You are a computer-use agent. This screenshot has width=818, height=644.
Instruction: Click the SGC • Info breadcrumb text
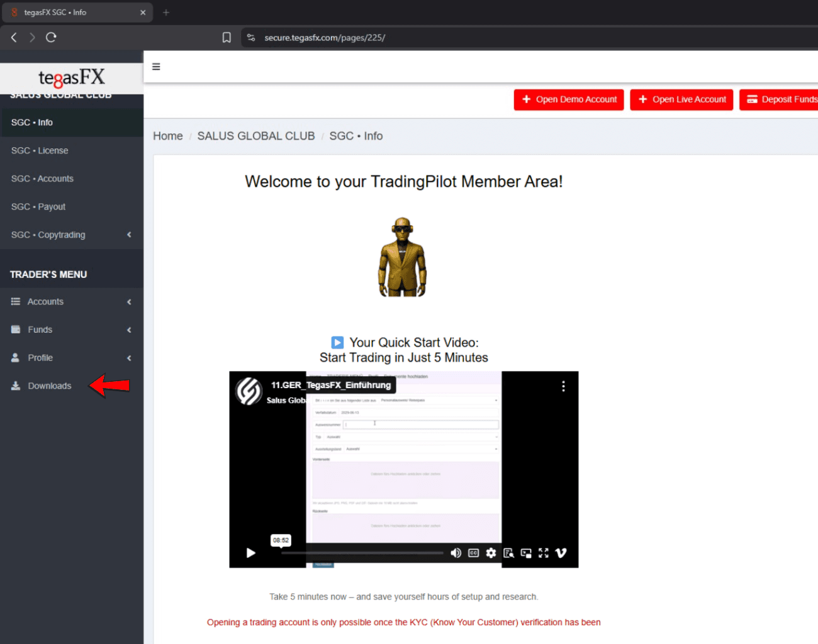point(356,136)
